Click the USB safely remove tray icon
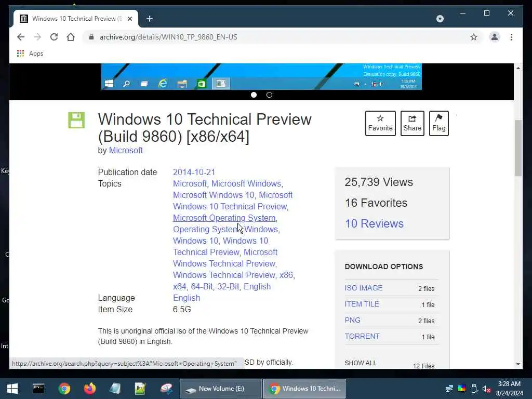The height and width of the screenshot is (399, 532). tap(474, 389)
